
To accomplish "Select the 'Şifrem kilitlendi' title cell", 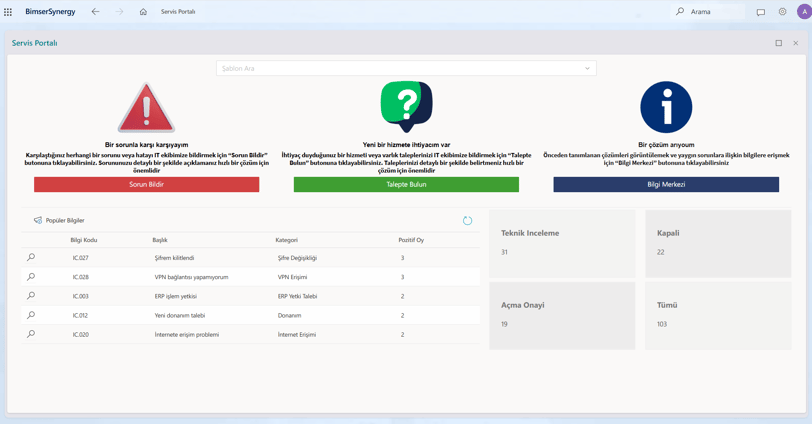I will (x=175, y=258).
